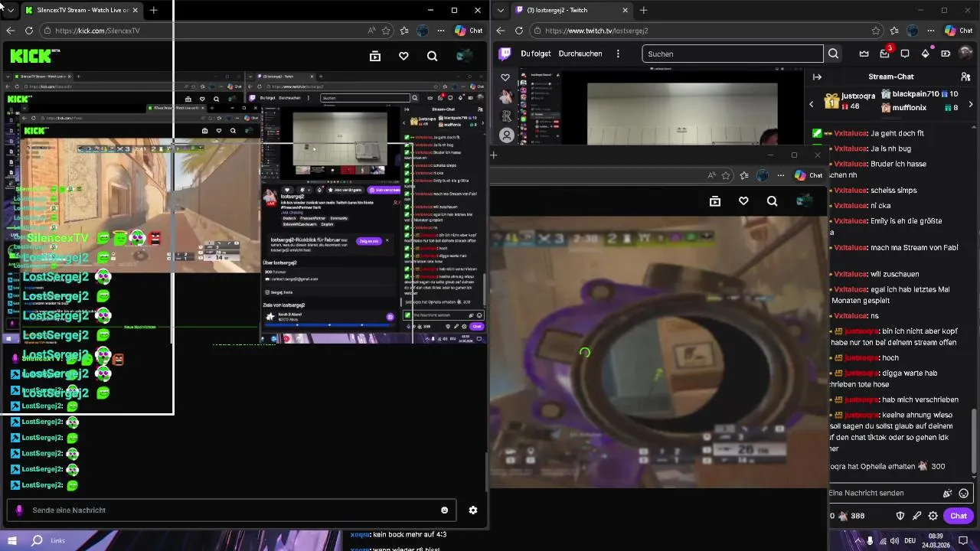This screenshot has width=980, height=551.
Task: Go back in the Twitch browser window
Action: [x=500, y=31]
